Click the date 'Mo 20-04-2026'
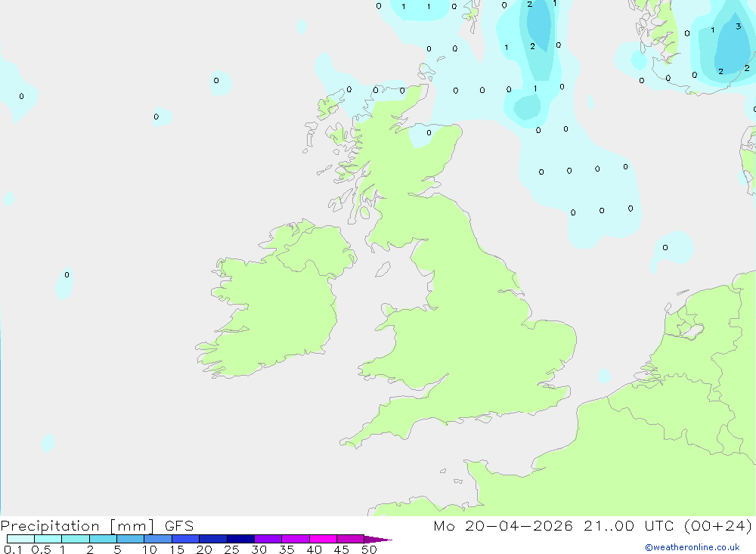The width and height of the screenshot is (756, 554). [503, 526]
